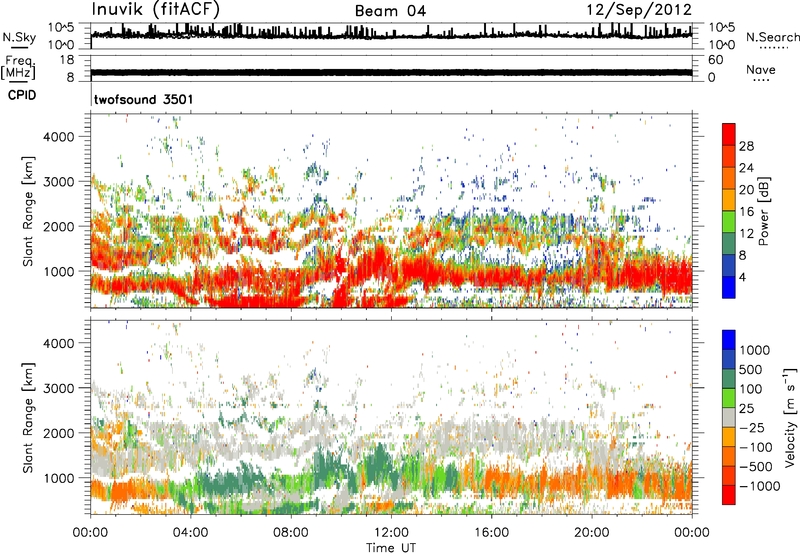Click the "24" power scale value
Screen dimensions: 800x554
746,168
